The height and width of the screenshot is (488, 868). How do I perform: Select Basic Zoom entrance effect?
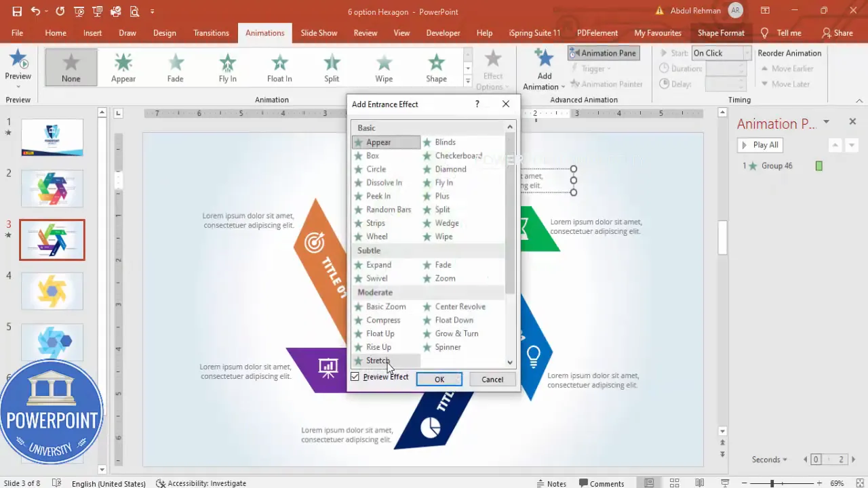click(x=386, y=306)
